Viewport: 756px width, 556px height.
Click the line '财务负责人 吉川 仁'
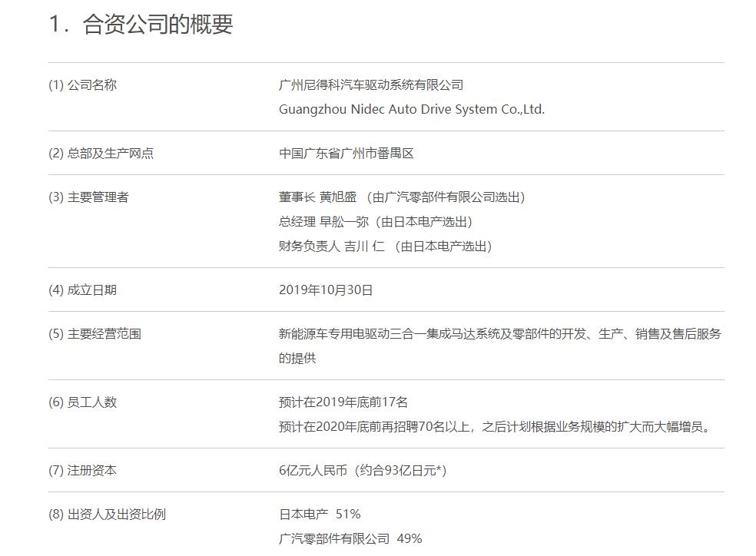click(385, 247)
